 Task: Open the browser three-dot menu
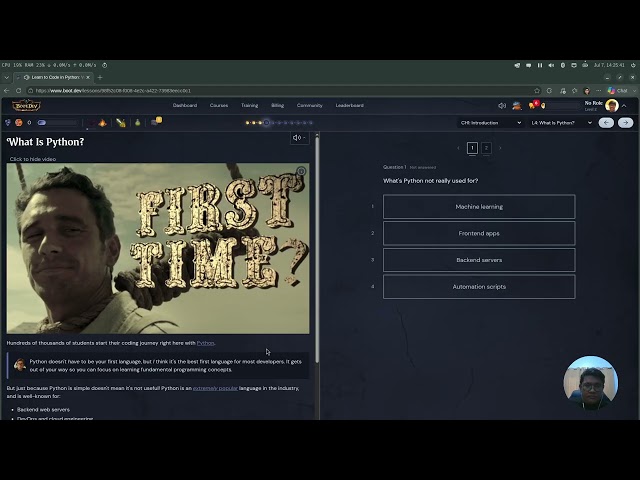[598, 91]
